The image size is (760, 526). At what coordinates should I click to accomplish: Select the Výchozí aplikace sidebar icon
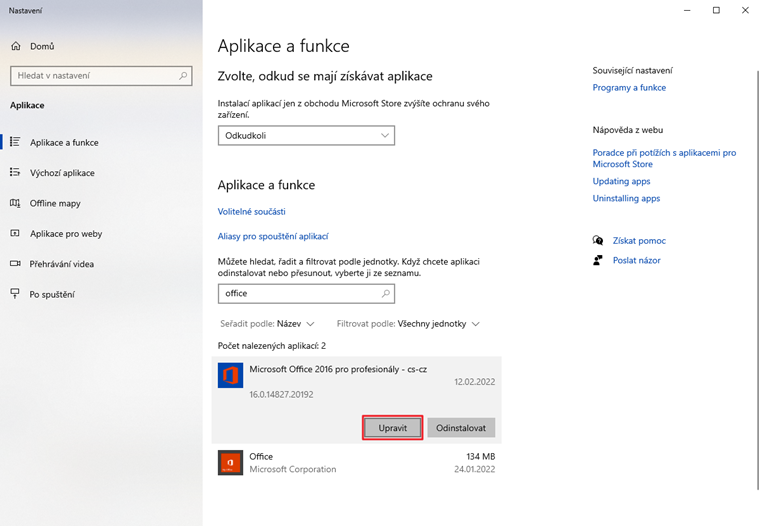click(x=15, y=173)
